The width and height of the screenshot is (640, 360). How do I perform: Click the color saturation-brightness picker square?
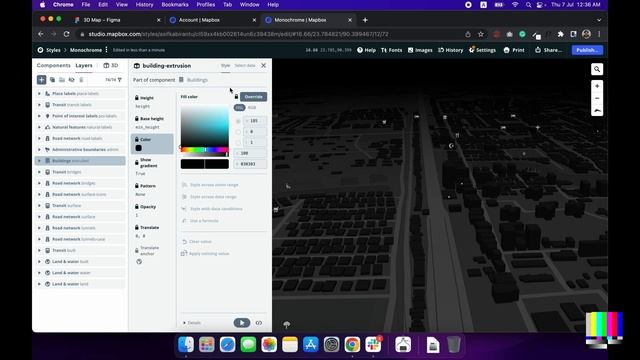(x=204, y=127)
